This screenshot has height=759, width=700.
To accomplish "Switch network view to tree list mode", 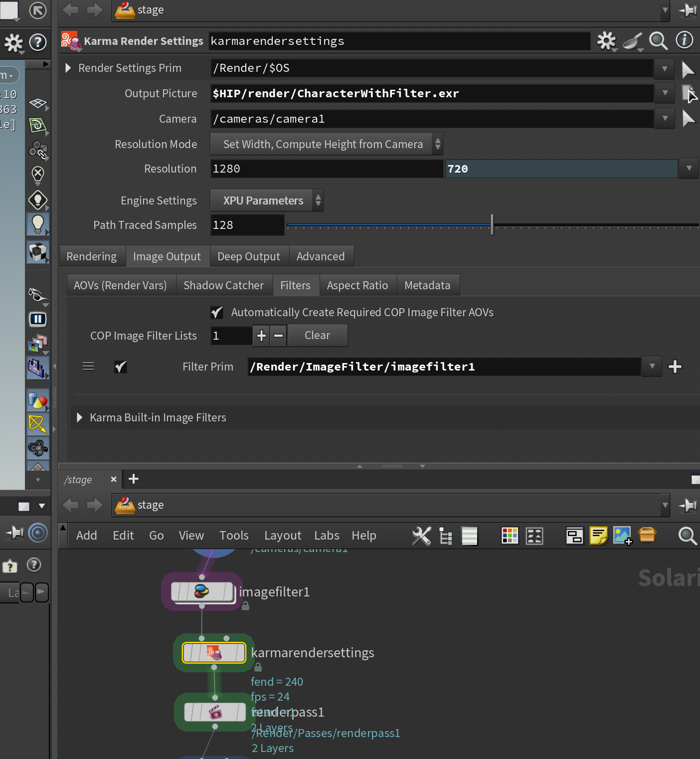I will [446, 536].
